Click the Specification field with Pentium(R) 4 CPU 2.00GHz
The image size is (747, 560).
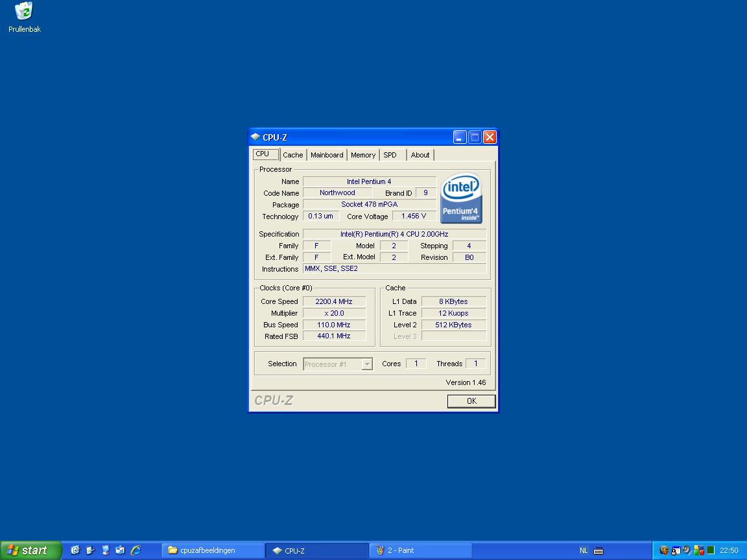394,234
